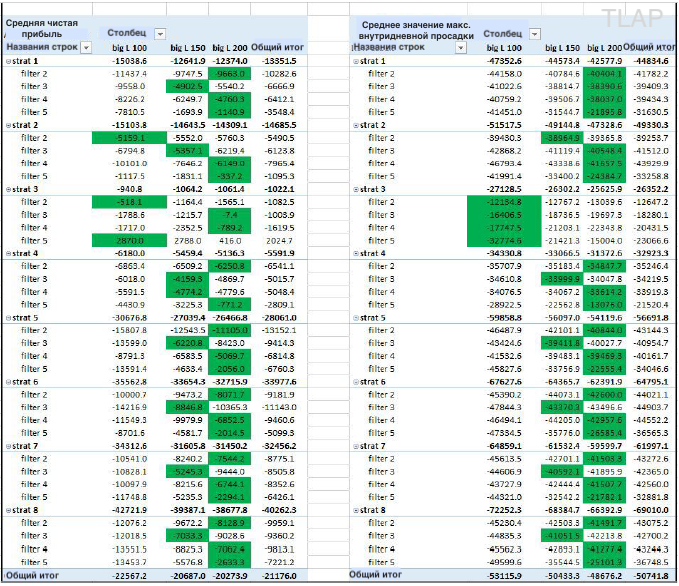Select Общий итог column header in net profit table
Viewport: 679px width, 586px height.
pyautogui.click(x=277, y=47)
